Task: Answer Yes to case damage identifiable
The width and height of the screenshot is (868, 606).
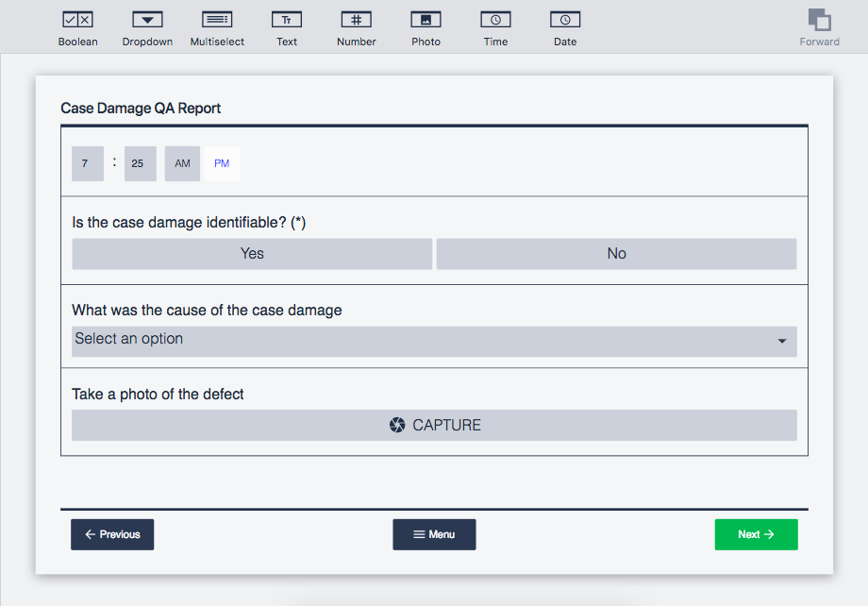Action: click(252, 254)
